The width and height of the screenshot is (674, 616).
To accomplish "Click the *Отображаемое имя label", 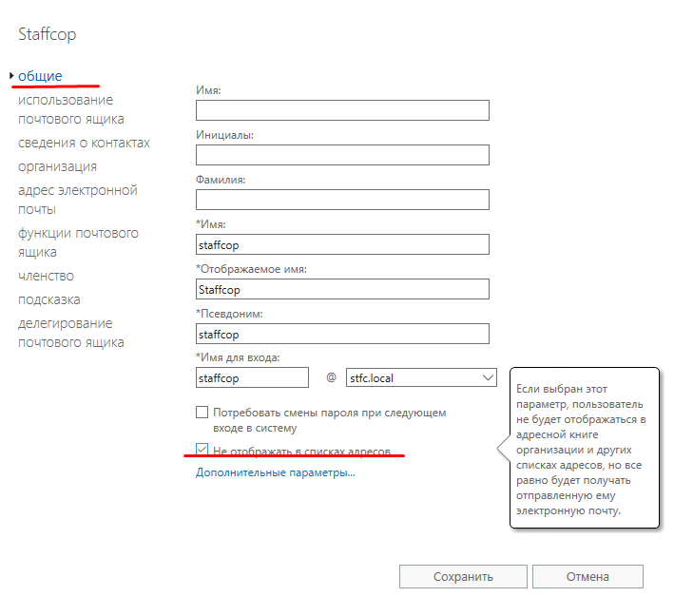I will click(x=251, y=269).
